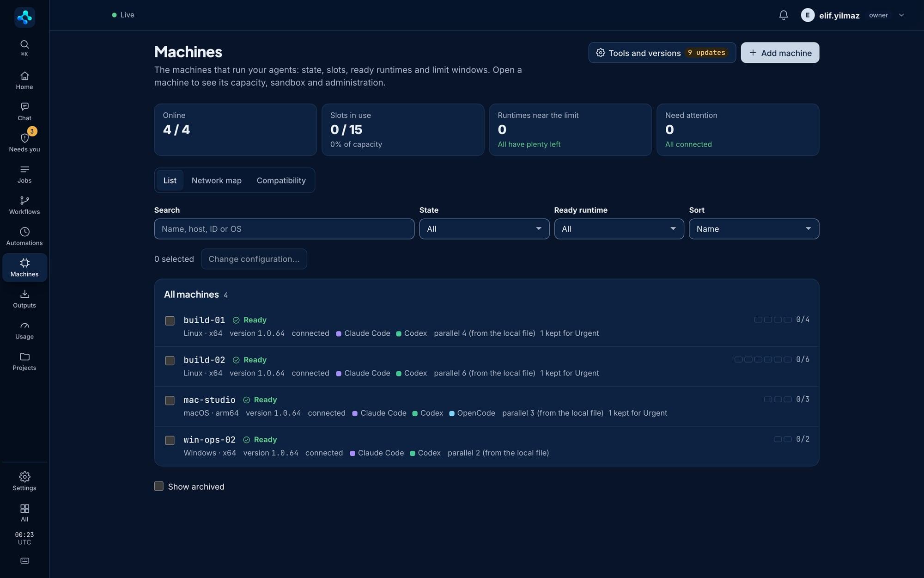The height and width of the screenshot is (578, 924).
Task: Switch to the List tab
Action: pyautogui.click(x=170, y=180)
